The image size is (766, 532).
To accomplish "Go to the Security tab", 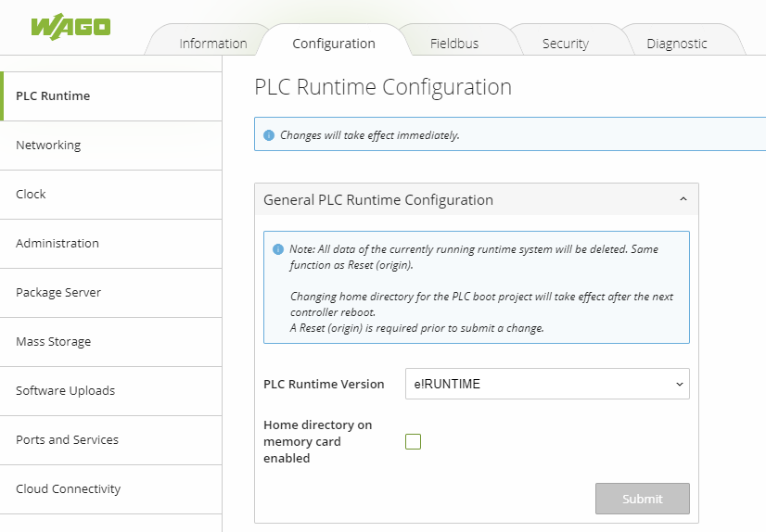I will coord(565,44).
